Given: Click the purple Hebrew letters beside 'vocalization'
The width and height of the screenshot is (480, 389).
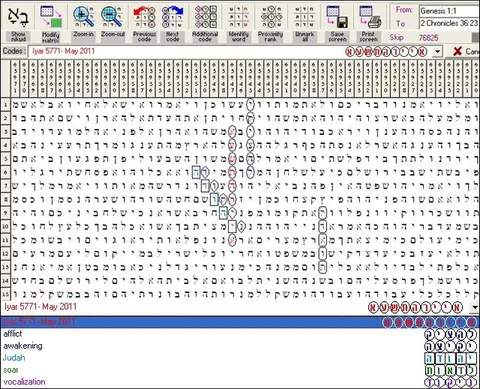Looking at the screenshot, I should click(x=451, y=382).
